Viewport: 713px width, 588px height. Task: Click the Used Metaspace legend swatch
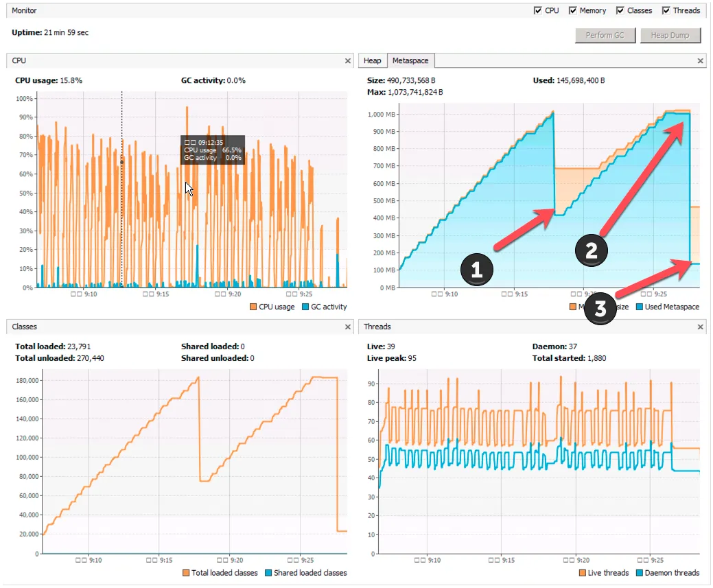tap(640, 307)
